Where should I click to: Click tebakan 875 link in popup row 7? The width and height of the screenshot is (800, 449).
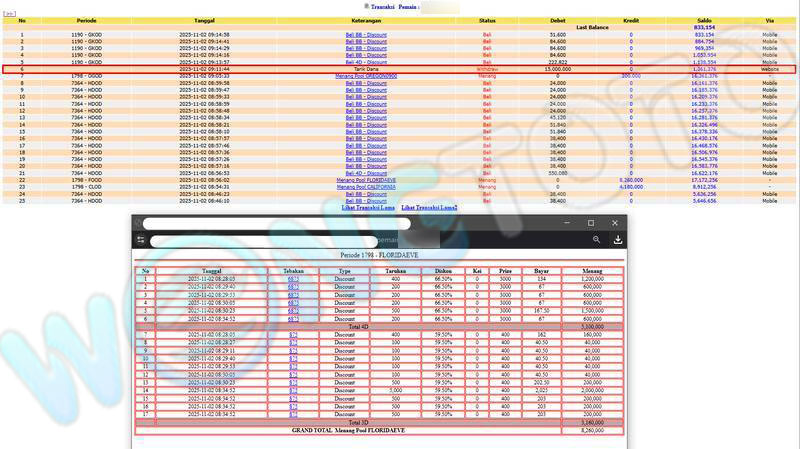click(x=293, y=335)
